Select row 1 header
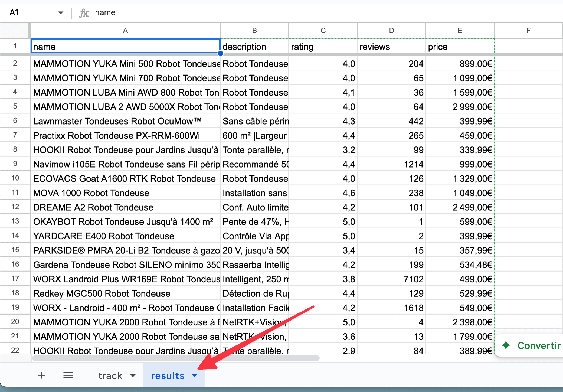 (x=15, y=46)
